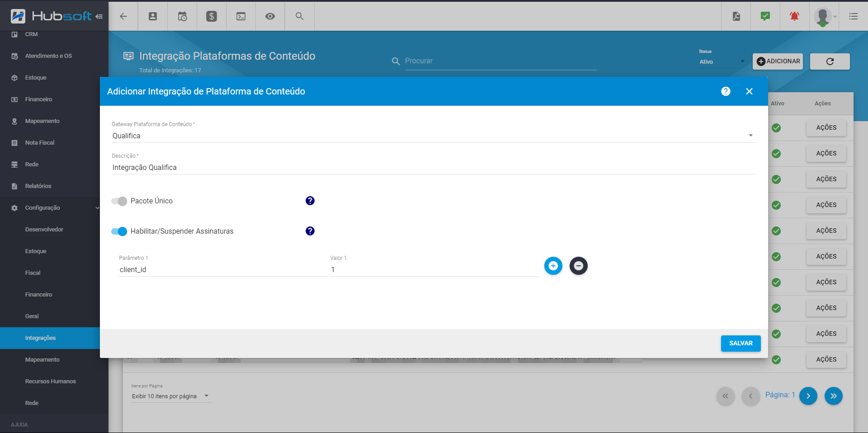Click the first AÇÕES button in the list
This screenshot has height=433, width=868.
click(826, 128)
